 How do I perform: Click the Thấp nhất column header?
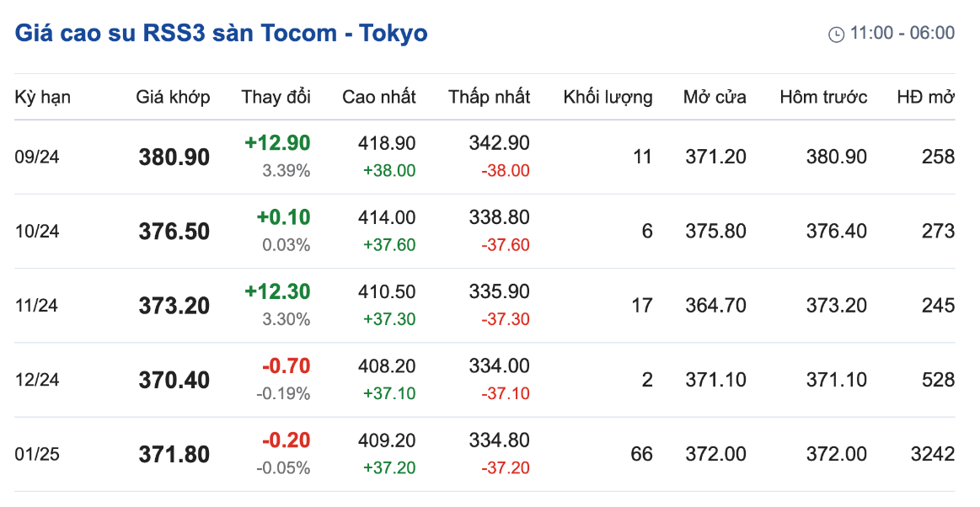(490, 97)
